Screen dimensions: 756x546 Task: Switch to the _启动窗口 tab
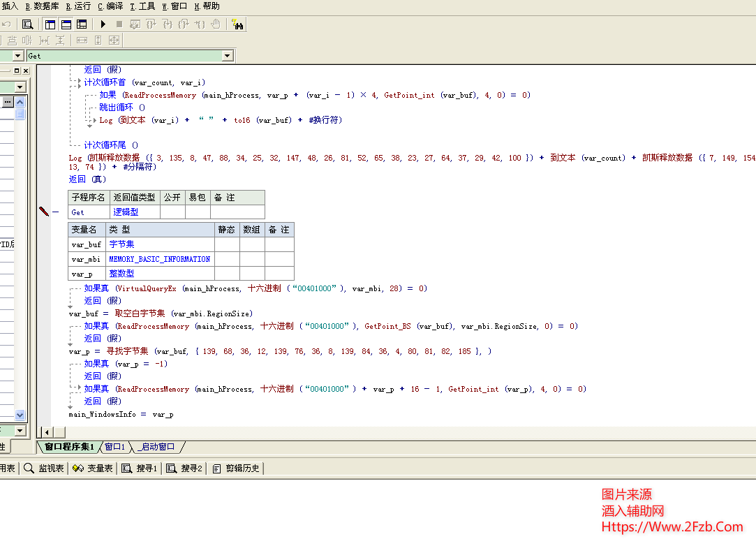click(x=157, y=447)
